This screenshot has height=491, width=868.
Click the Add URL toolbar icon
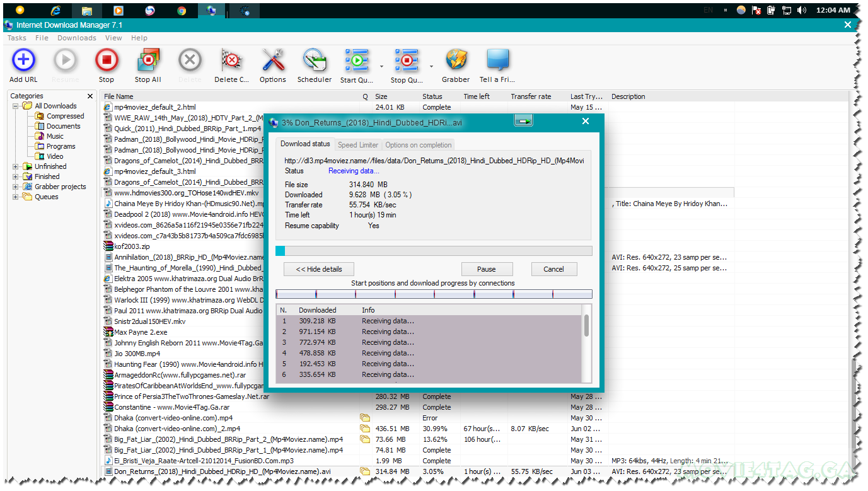point(23,61)
